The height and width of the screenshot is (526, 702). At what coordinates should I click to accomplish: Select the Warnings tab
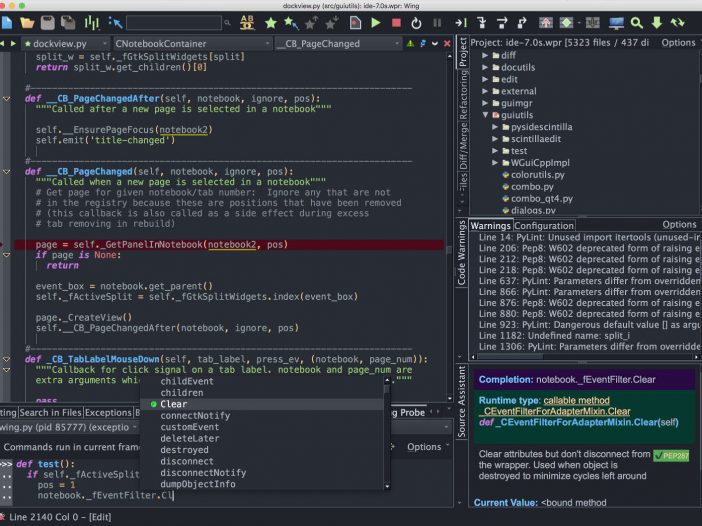tap(491, 226)
